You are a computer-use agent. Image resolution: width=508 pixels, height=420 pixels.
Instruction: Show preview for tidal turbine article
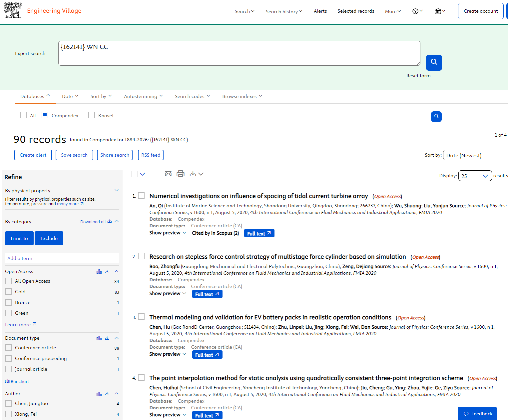click(168, 233)
